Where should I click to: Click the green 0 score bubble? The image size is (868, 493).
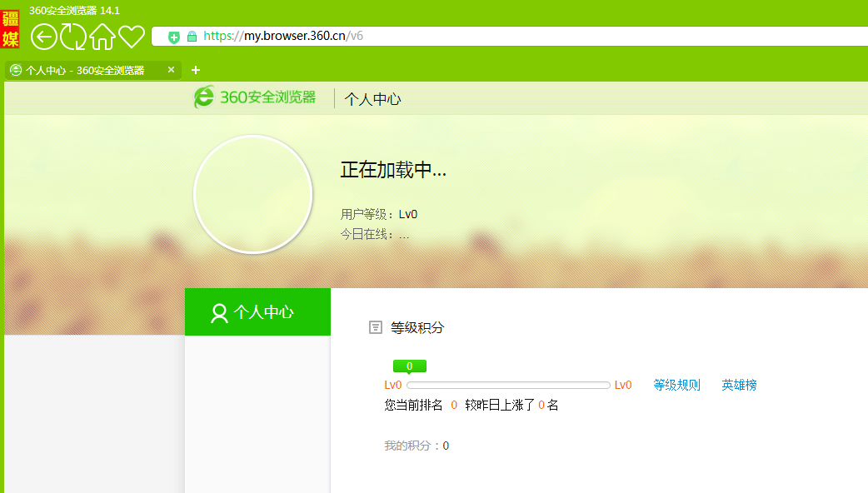click(x=410, y=366)
